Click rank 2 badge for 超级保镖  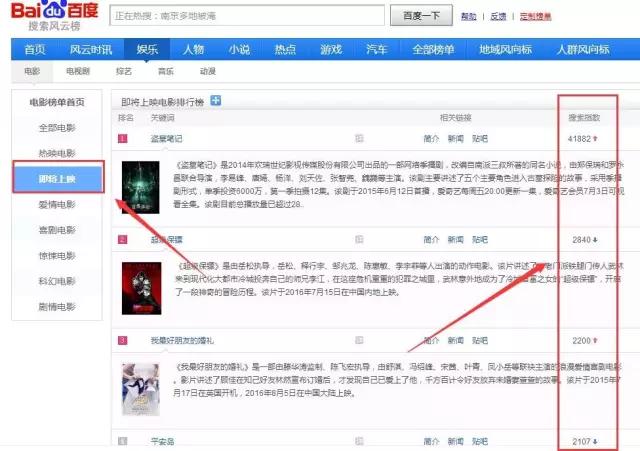click(x=122, y=240)
